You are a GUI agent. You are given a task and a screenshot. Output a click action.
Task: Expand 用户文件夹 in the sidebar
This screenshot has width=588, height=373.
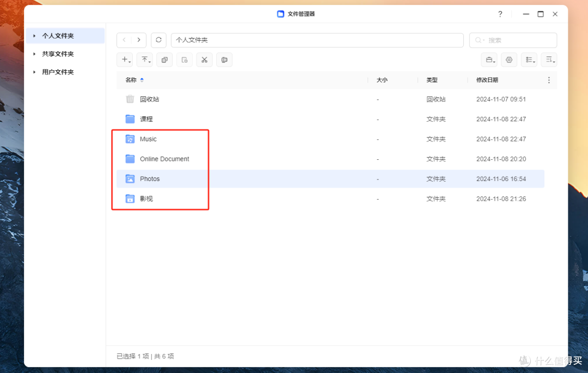(34, 72)
